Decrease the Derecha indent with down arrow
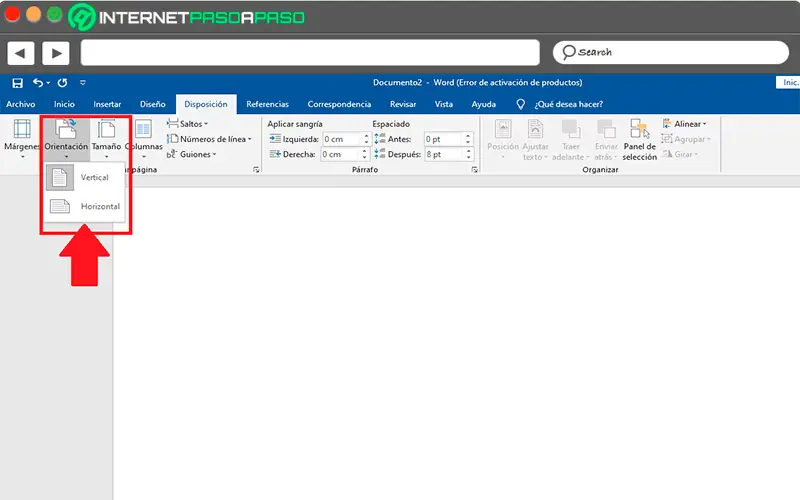 (364, 157)
